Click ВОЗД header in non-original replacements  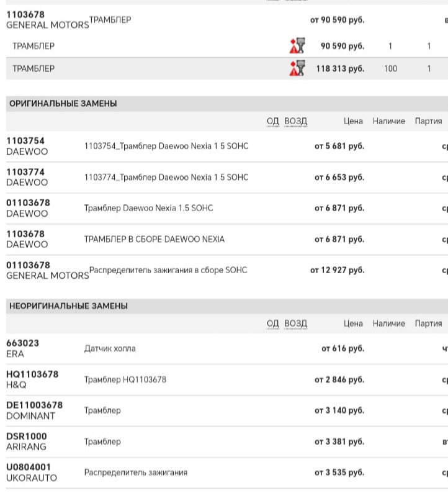(x=296, y=323)
